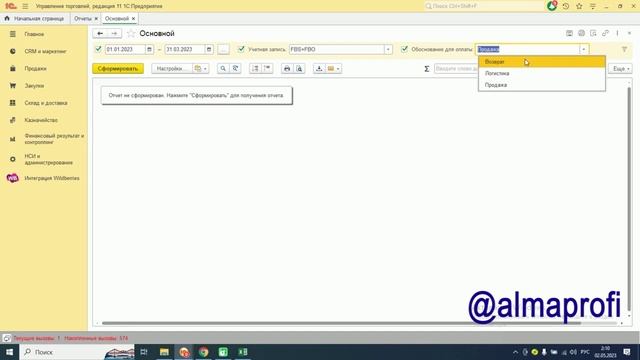Open the Настройки button

click(x=171, y=69)
